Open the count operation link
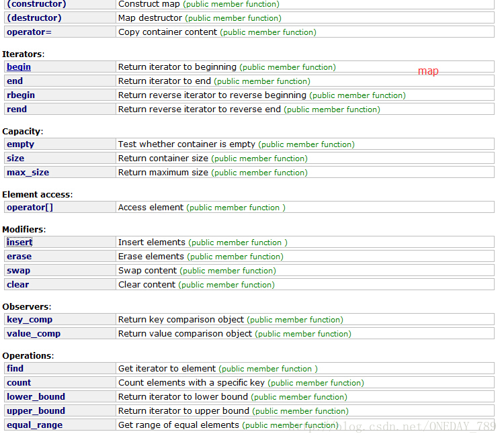504x440 pixels. [x=19, y=382]
